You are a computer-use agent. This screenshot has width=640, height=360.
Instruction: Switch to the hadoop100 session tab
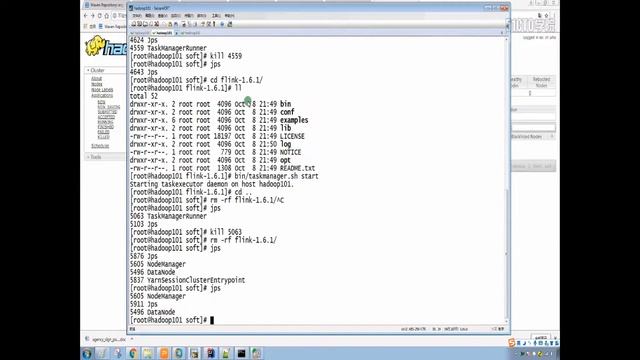pos(140,33)
